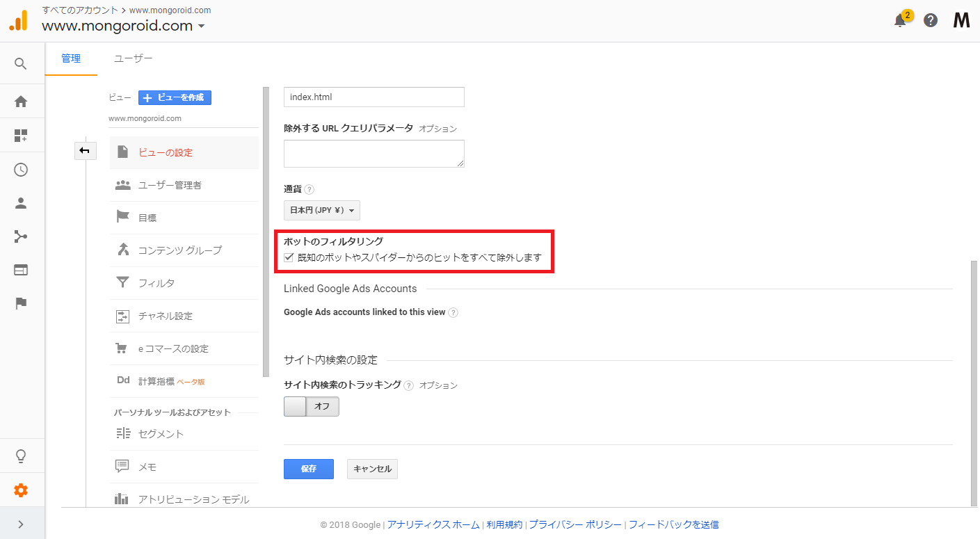
Task: Click the e コマースの設定 cart icon
Action: [123, 348]
